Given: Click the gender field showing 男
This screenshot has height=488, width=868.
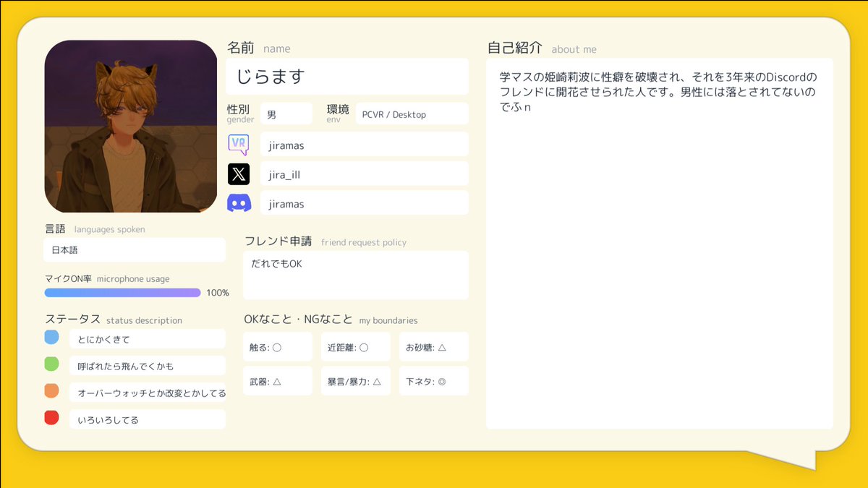Looking at the screenshot, I should point(286,114).
